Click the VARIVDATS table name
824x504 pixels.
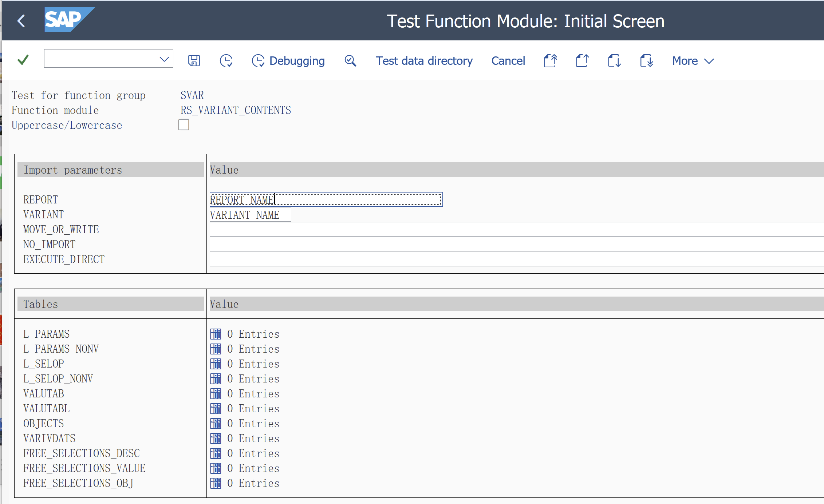pyautogui.click(x=49, y=438)
